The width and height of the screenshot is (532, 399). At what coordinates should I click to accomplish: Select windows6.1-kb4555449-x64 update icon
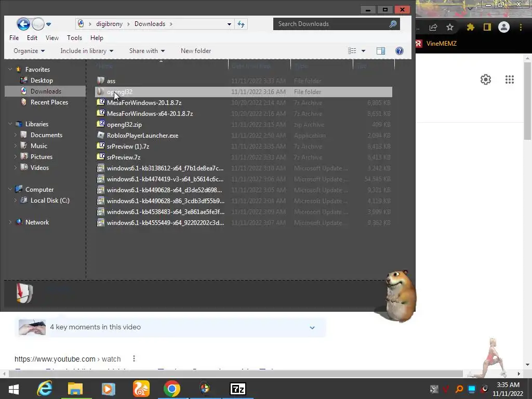click(100, 222)
